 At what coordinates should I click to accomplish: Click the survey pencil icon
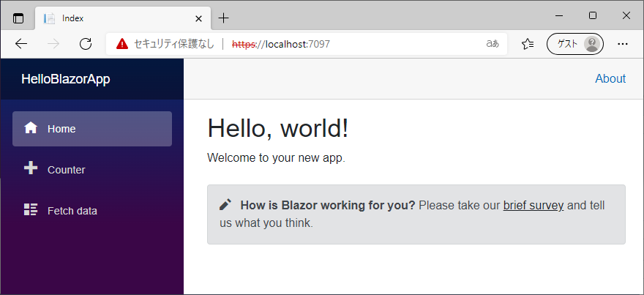pyautogui.click(x=225, y=205)
